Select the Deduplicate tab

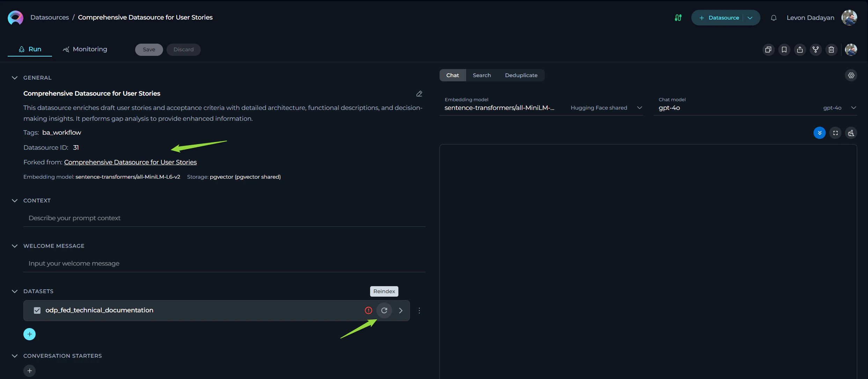click(521, 75)
